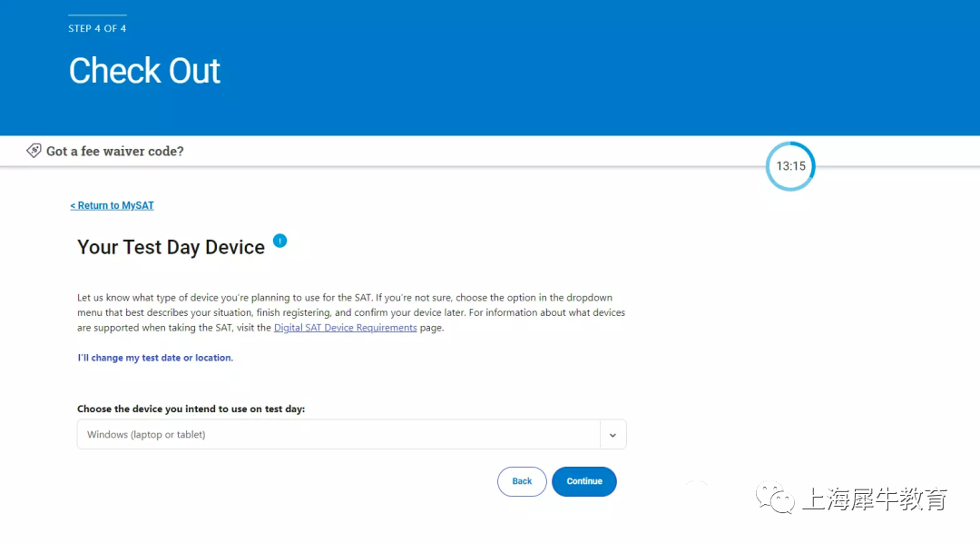Click the WeChat logo watermark
The width and height of the screenshot is (980, 543).
pos(775,498)
